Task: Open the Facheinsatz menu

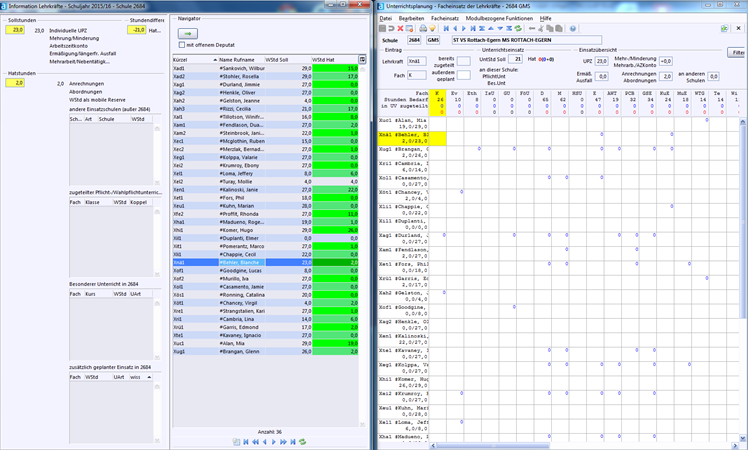Action: [x=445, y=18]
